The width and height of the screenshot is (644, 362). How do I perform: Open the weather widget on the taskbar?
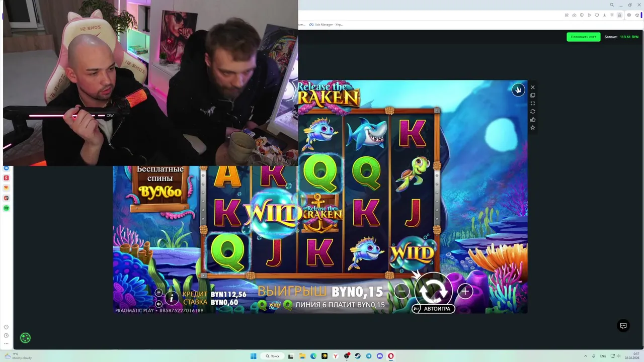click(18, 356)
